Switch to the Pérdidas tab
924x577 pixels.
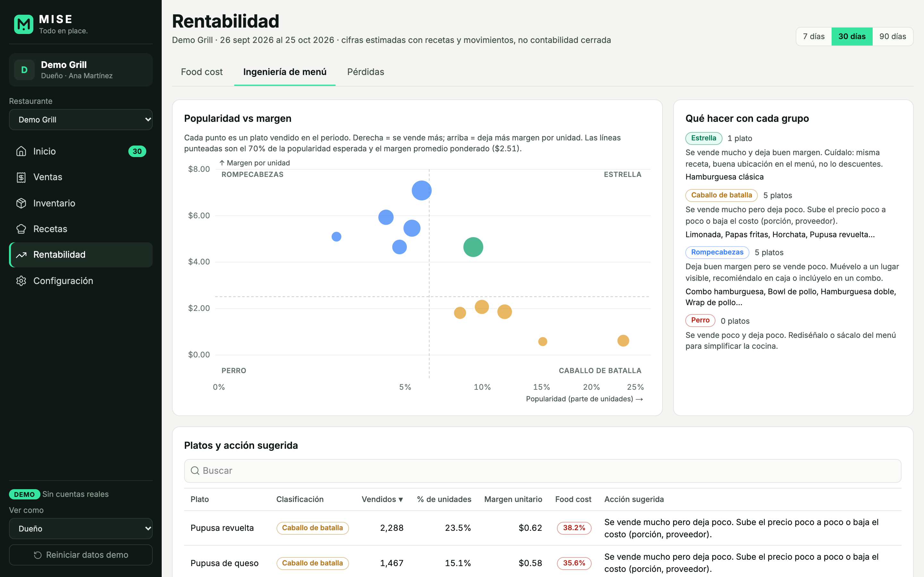click(365, 72)
